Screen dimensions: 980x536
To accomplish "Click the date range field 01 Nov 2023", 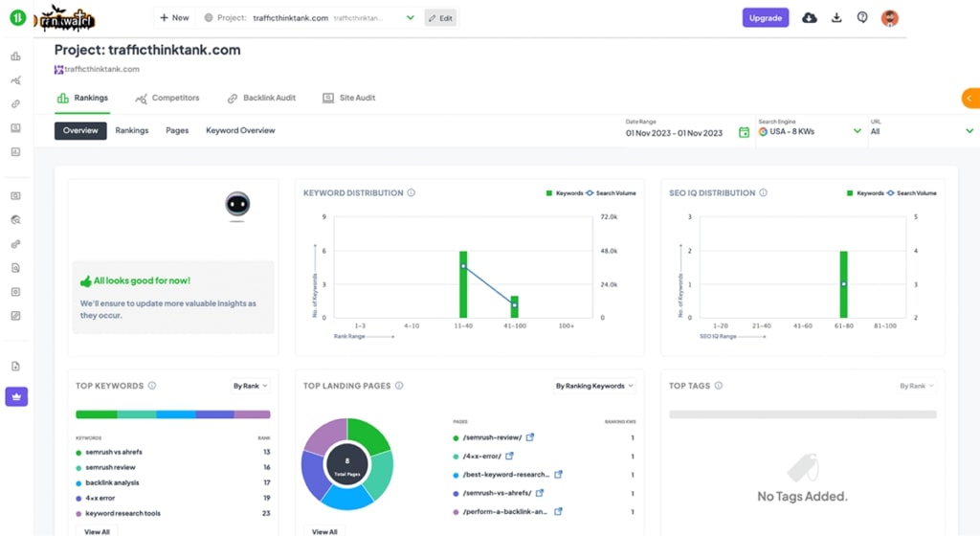I will point(674,133).
